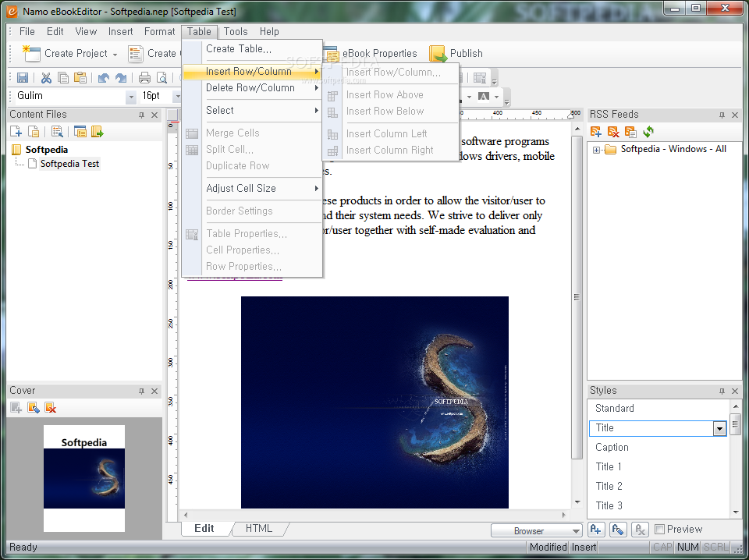Click the large Softpedia image in document

(x=374, y=402)
